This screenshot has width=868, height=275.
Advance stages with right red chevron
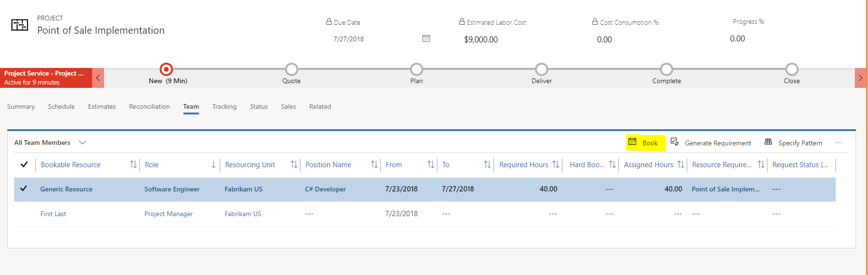tap(860, 78)
